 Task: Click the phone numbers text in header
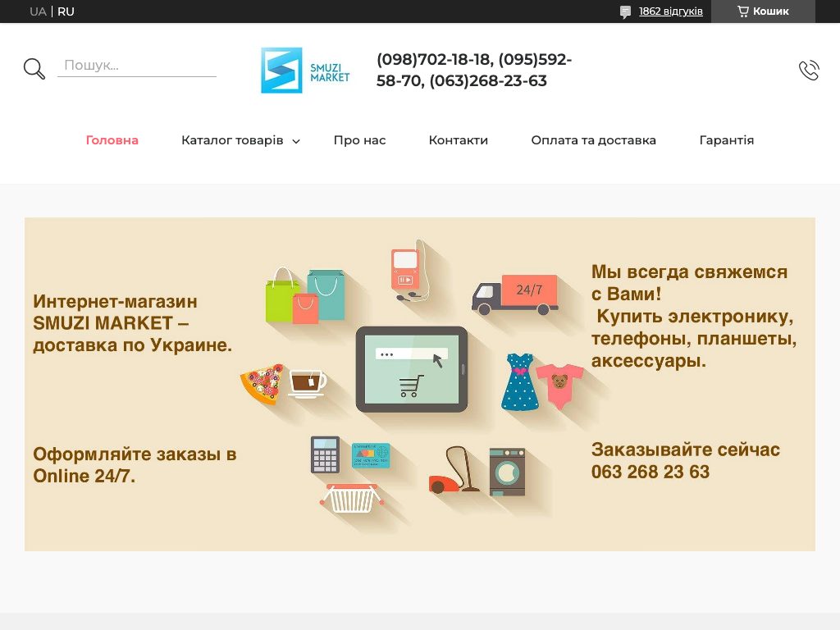click(474, 71)
